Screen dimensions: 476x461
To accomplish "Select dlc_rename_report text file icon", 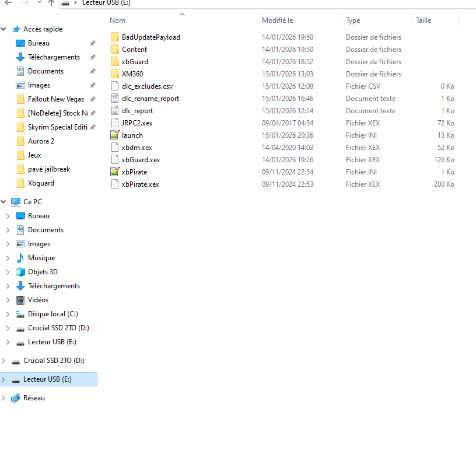I will coord(115,99).
